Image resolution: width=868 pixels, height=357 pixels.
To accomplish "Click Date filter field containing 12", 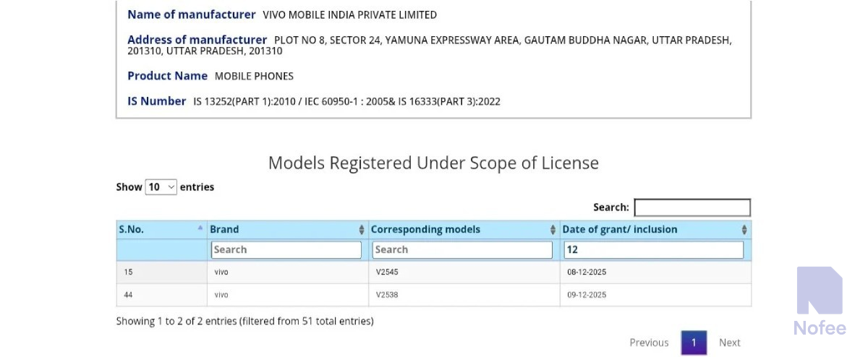I will coord(652,249).
